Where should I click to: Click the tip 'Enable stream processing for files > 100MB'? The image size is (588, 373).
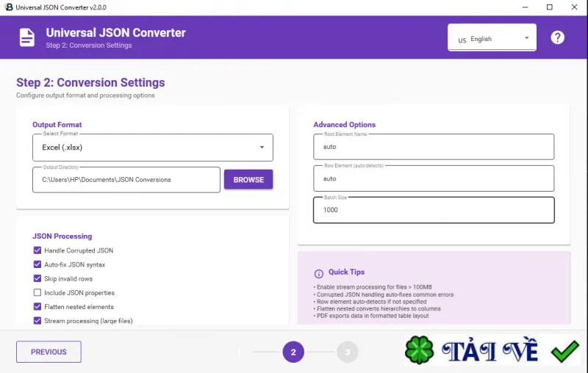coord(374,287)
